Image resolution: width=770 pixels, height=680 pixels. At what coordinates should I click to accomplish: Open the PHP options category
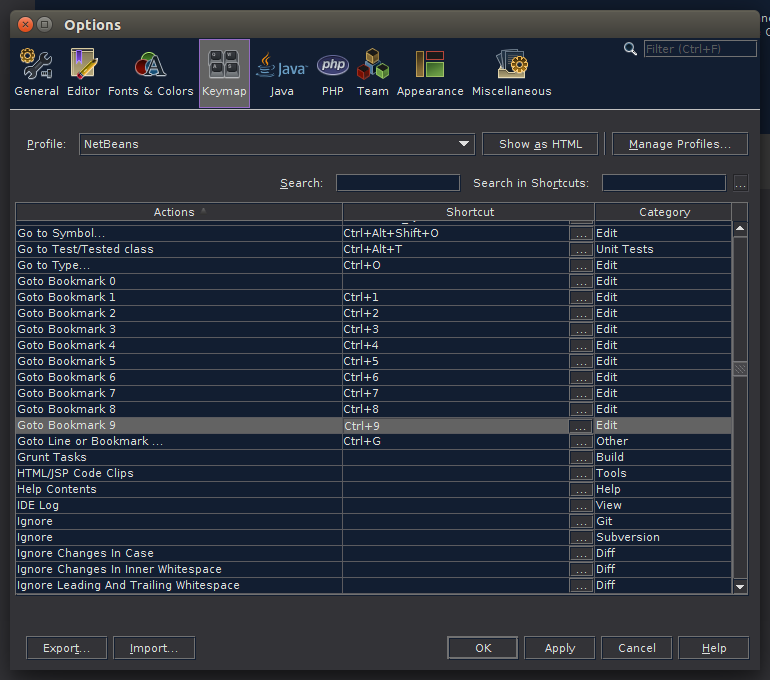(332, 73)
